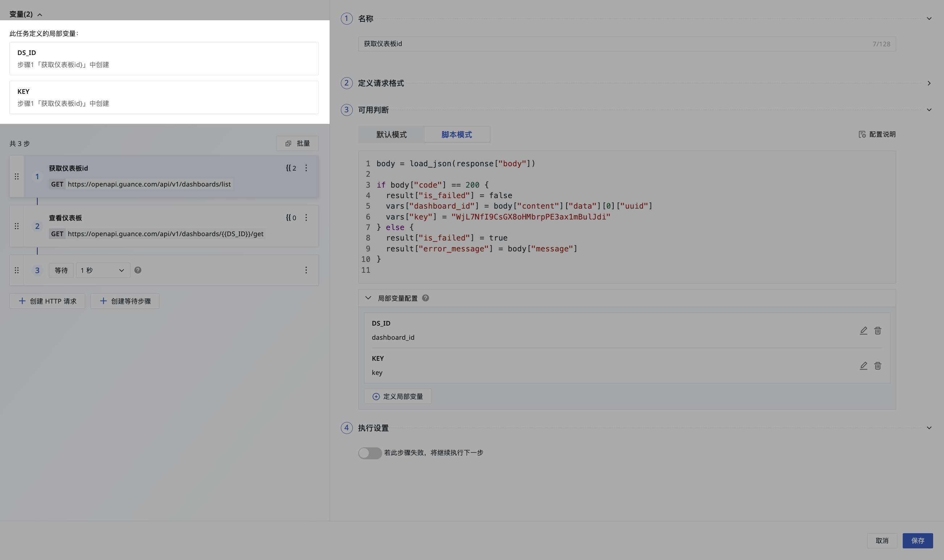Edit the DS_ID local variable
944x560 pixels.
863,331
